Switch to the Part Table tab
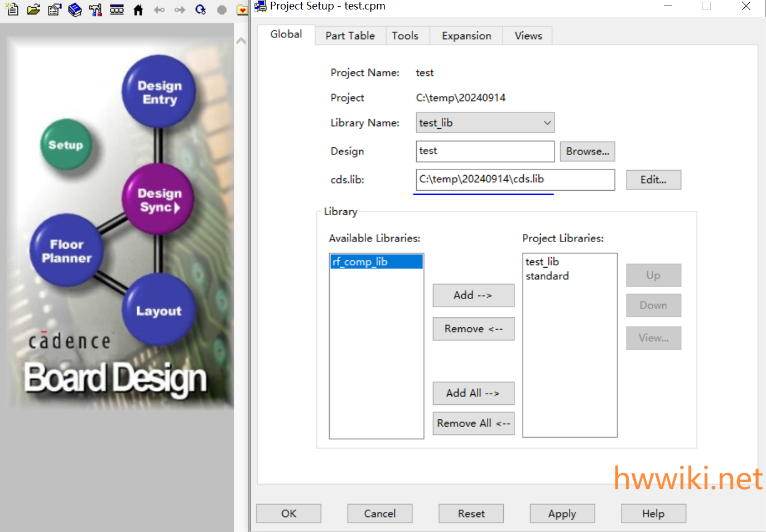 click(x=350, y=36)
